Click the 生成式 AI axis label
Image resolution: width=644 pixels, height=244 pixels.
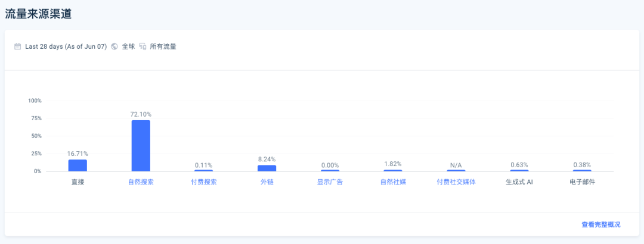519,182
